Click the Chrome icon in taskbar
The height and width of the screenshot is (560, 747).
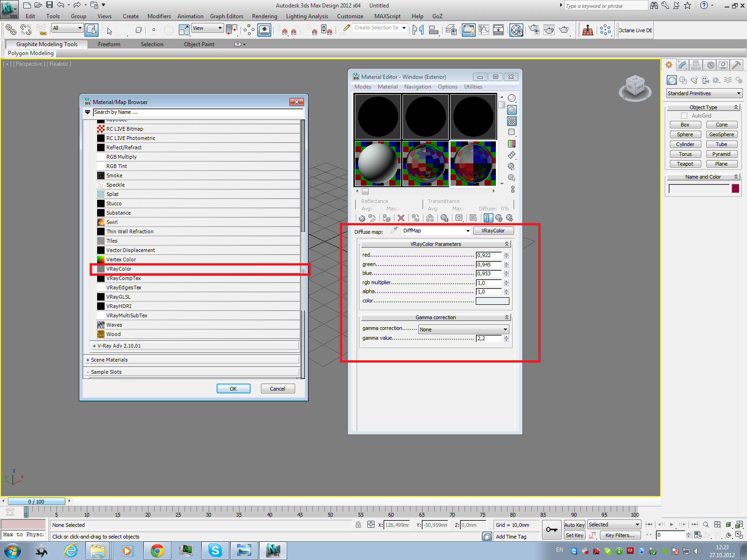pyautogui.click(x=157, y=551)
